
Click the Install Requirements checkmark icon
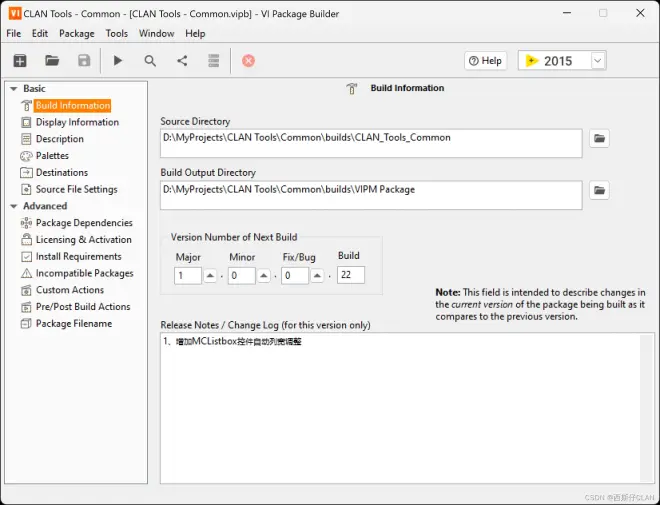tap(26, 257)
